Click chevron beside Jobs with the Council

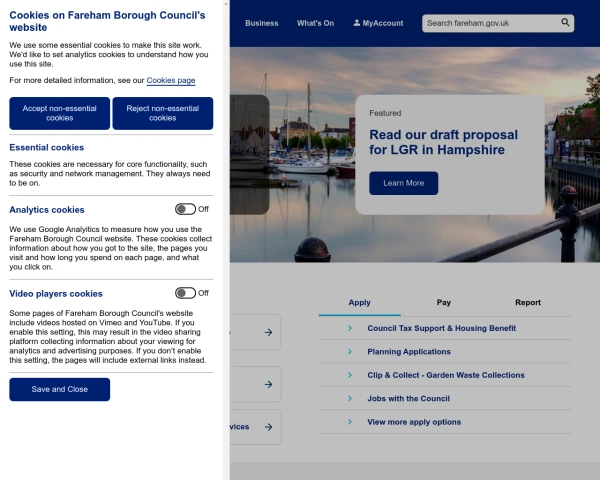tap(349, 399)
